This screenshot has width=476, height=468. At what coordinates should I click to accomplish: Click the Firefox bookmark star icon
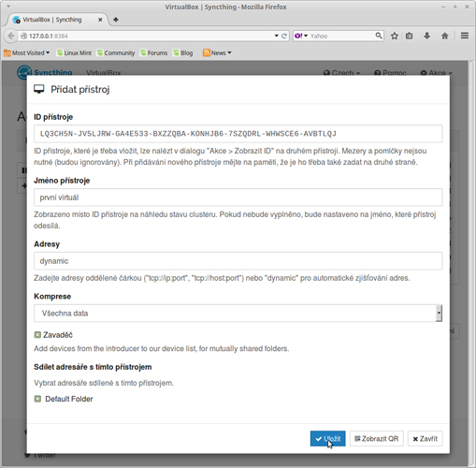coord(395,36)
